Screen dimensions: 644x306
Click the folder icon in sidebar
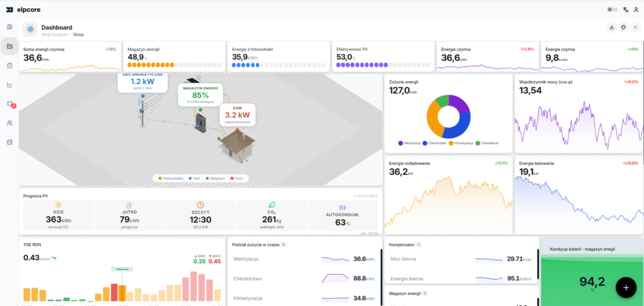[x=9, y=46]
